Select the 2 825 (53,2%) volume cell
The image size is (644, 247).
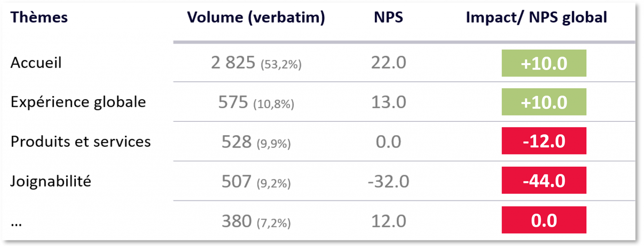coord(256,63)
